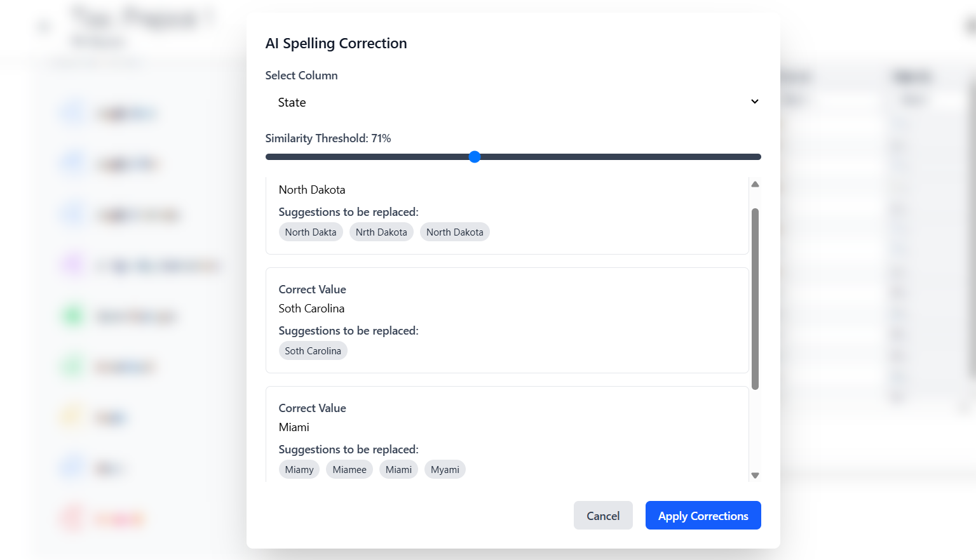Select the 'Soth Carolina' suggestion chip
The width and height of the screenshot is (976, 560).
(x=313, y=350)
